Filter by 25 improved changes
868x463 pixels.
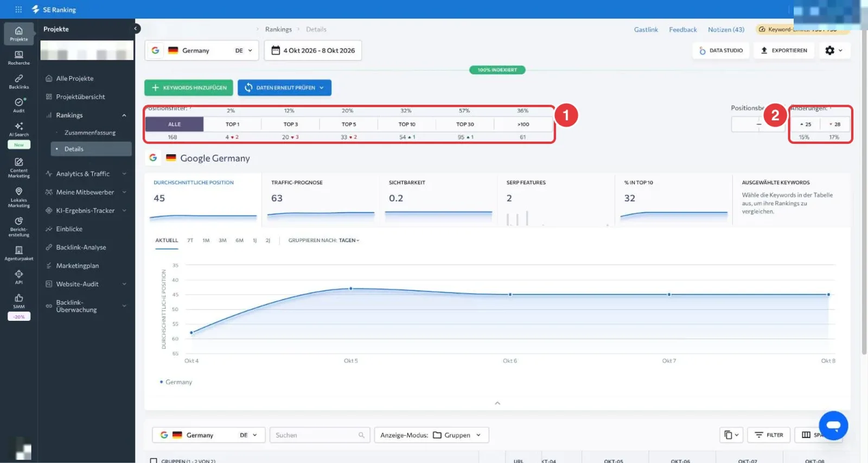805,124
